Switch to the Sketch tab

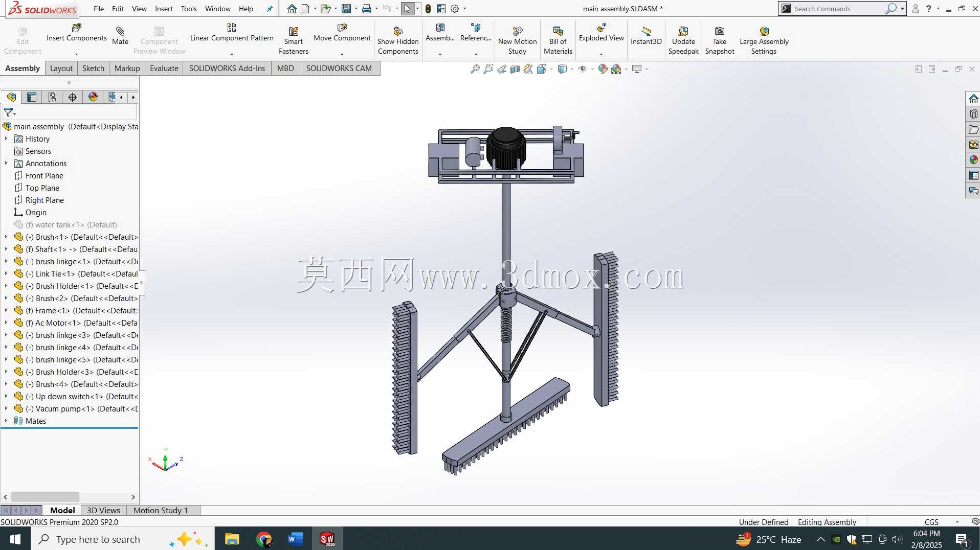coord(93,68)
